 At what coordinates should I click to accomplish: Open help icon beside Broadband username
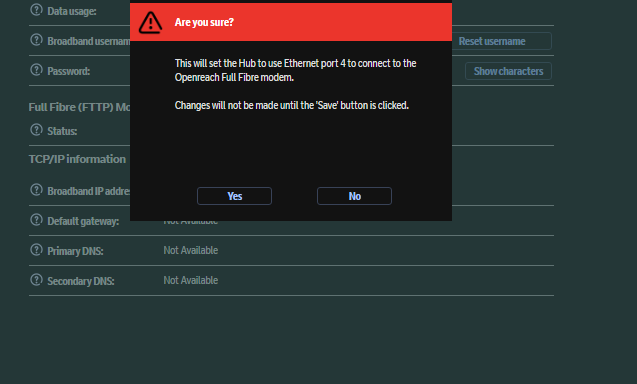click(x=36, y=40)
